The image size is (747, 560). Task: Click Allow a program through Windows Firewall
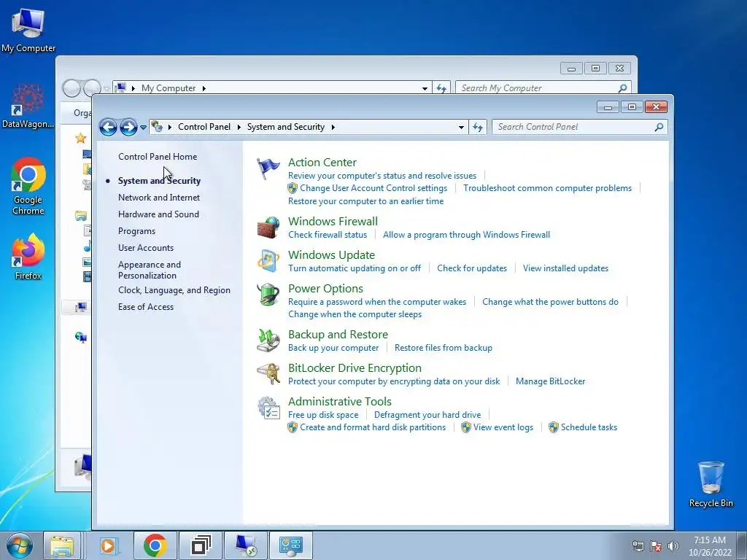[x=466, y=235]
